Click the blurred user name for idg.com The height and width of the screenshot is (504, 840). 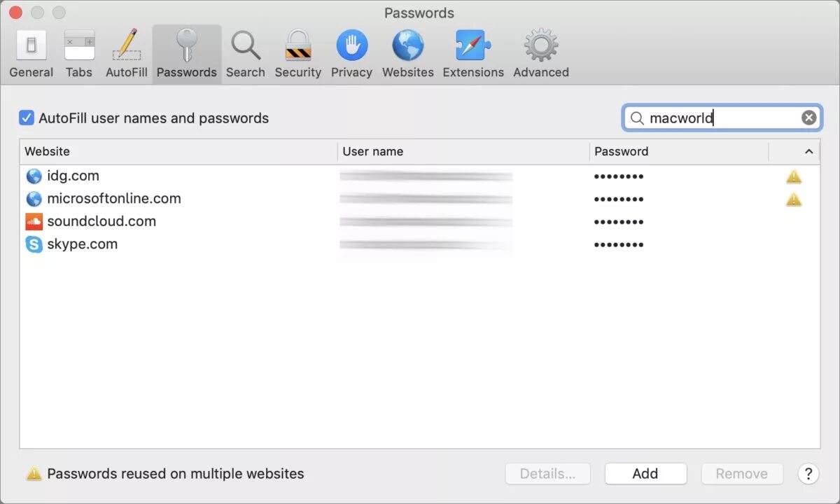(426, 176)
